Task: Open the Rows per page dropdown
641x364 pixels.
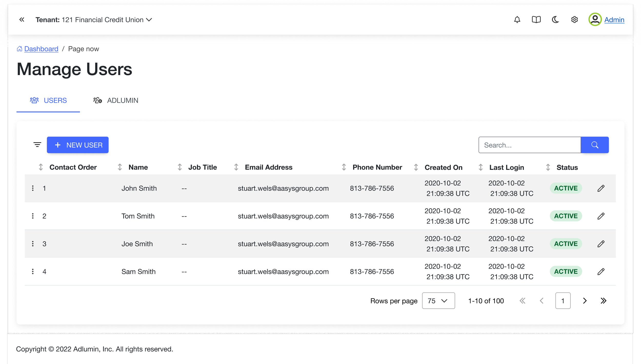Action: [438, 301]
